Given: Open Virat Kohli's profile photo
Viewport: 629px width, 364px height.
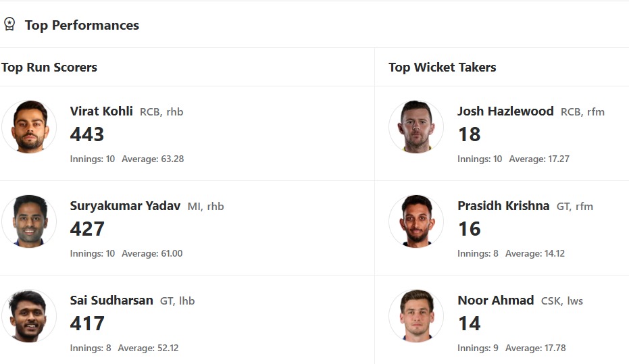Looking at the screenshot, I should (29, 127).
